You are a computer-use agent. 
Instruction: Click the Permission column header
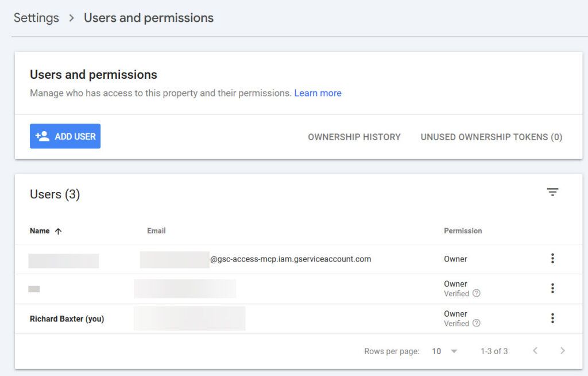[463, 231]
